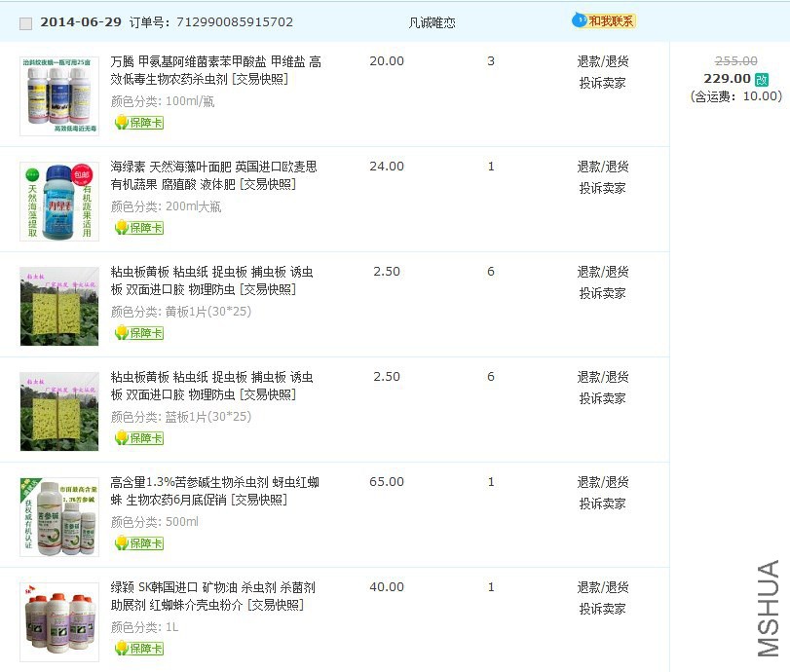Click 保障卡 badge for 蓝板 sticky board

click(x=138, y=438)
